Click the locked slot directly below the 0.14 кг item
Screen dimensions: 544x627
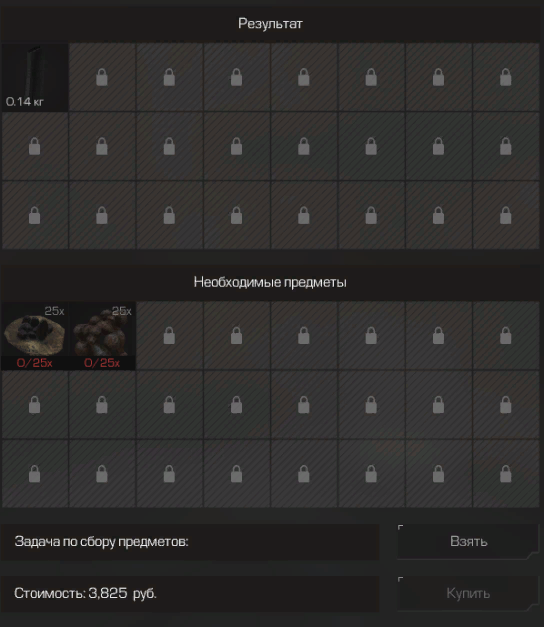tap(35, 146)
